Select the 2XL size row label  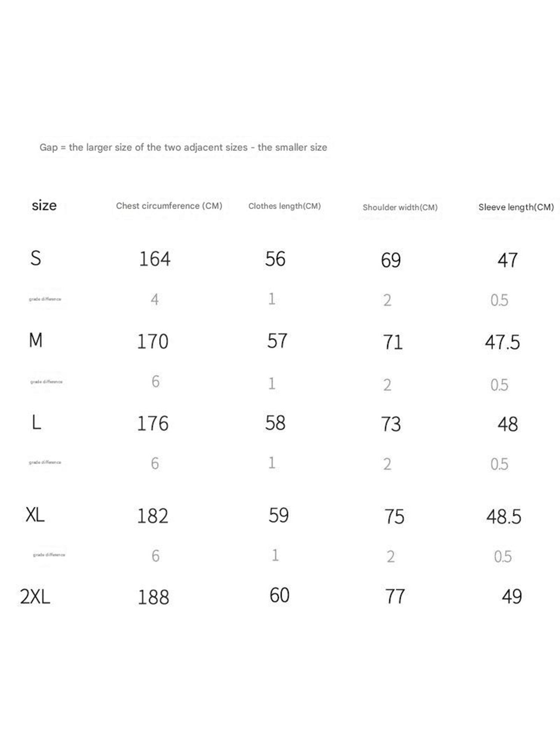[x=35, y=597]
